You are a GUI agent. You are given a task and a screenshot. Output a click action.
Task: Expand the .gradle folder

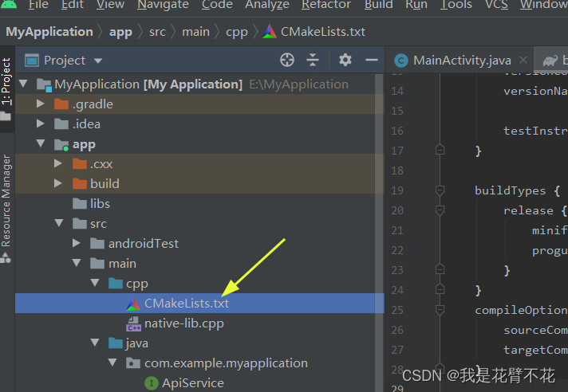pos(41,104)
